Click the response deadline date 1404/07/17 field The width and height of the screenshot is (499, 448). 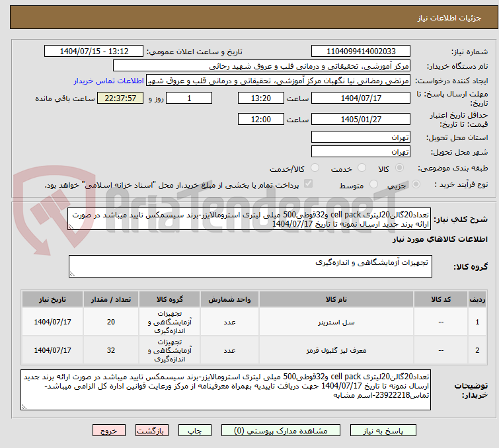(361, 98)
